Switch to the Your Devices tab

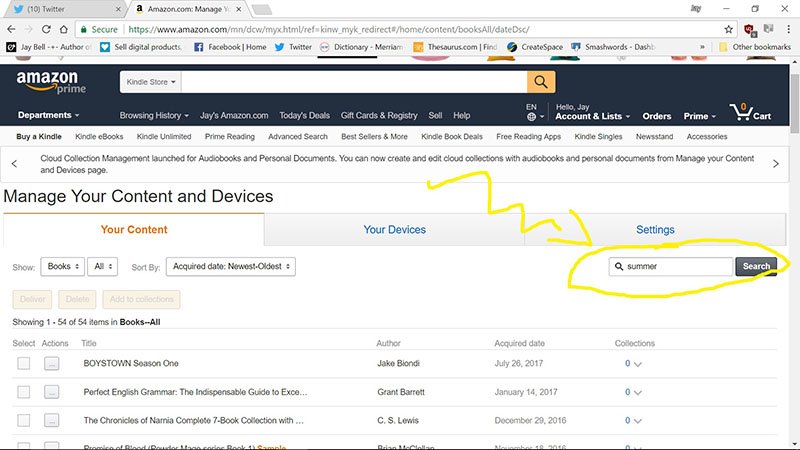pos(394,230)
